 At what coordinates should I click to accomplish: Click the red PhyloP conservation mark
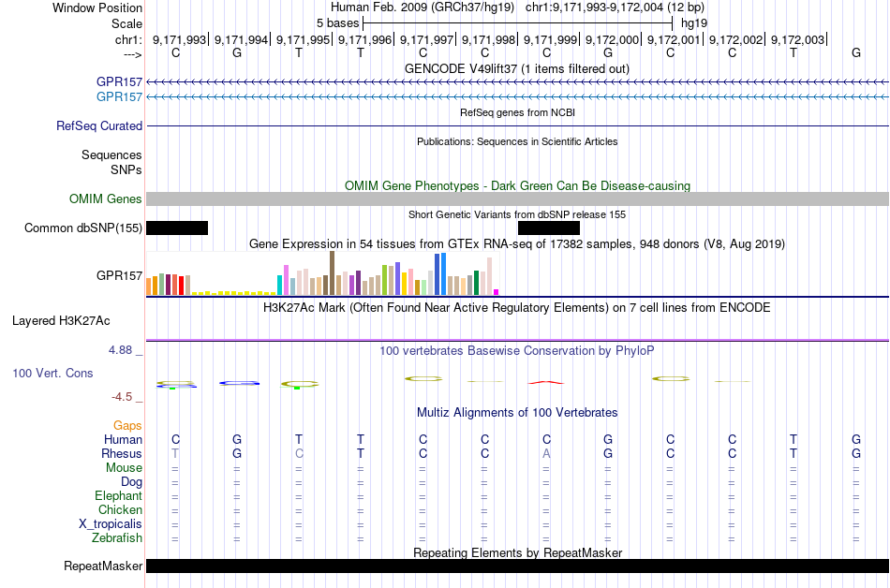546,383
